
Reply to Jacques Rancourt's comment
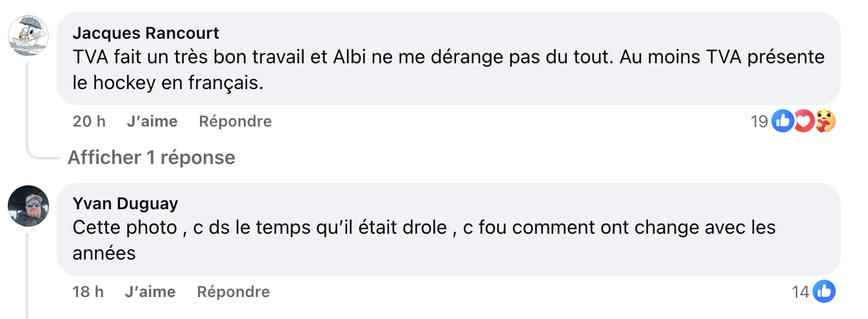[235, 121]
